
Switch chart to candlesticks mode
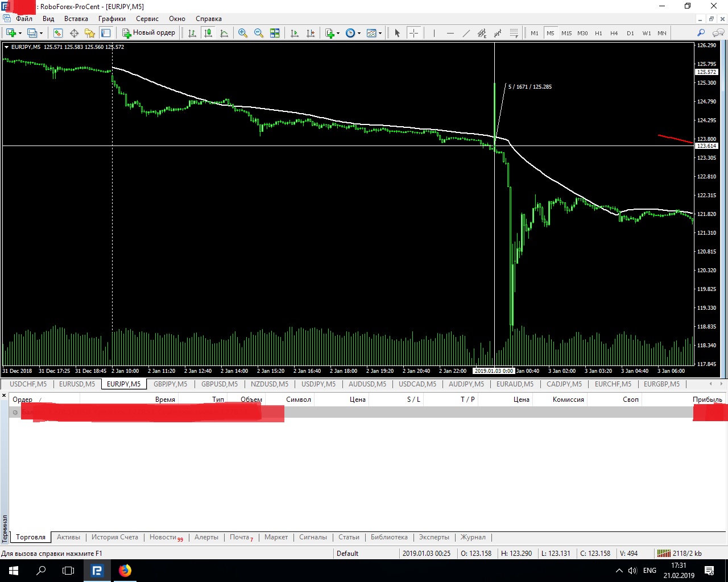(x=208, y=33)
